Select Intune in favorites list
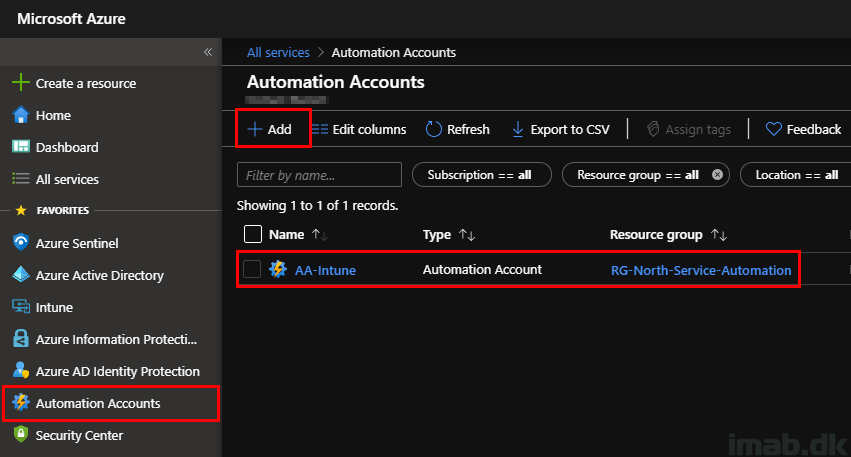 pyautogui.click(x=54, y=308)
